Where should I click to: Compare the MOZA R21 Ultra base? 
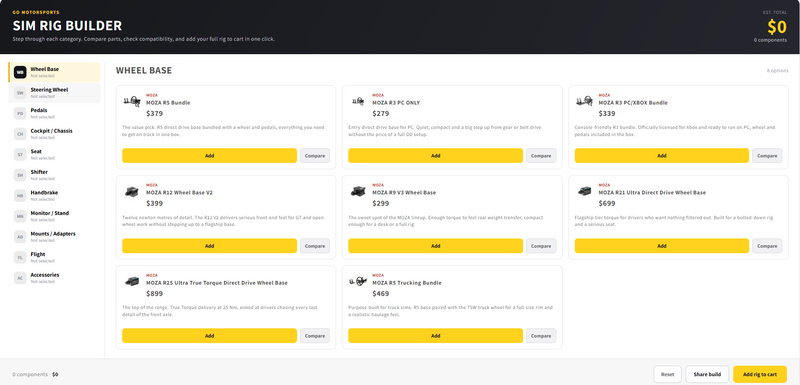pos(767,246)
